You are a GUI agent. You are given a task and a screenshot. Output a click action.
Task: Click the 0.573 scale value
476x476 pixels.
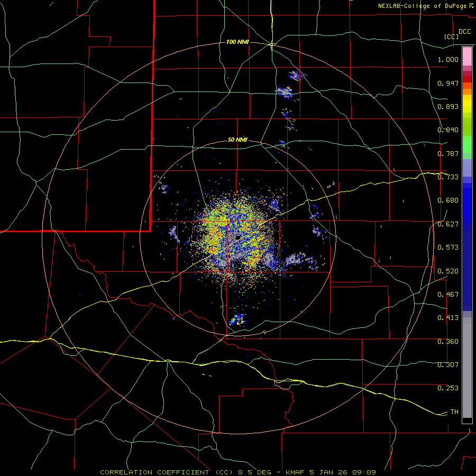pos(448,248)
